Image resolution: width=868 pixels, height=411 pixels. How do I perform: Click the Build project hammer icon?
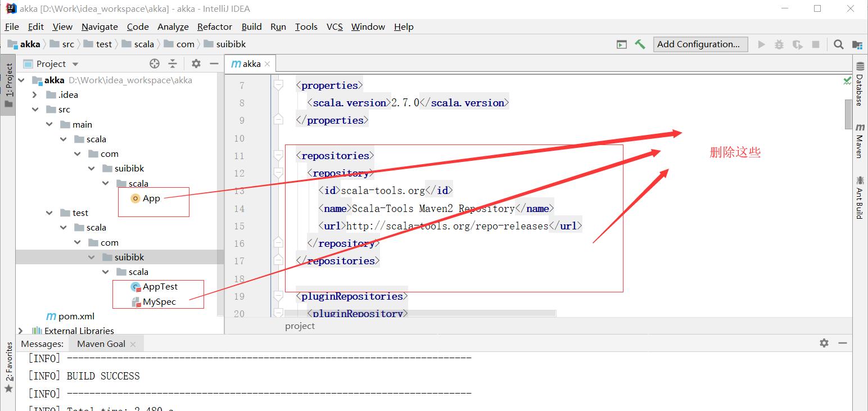pyautogui.click(x=640, y=44)
